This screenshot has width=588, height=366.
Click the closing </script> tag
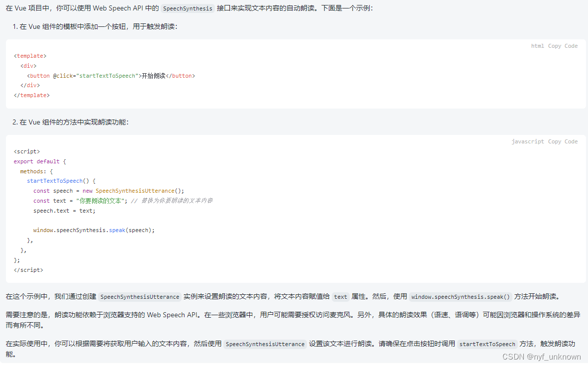(28, 270)
